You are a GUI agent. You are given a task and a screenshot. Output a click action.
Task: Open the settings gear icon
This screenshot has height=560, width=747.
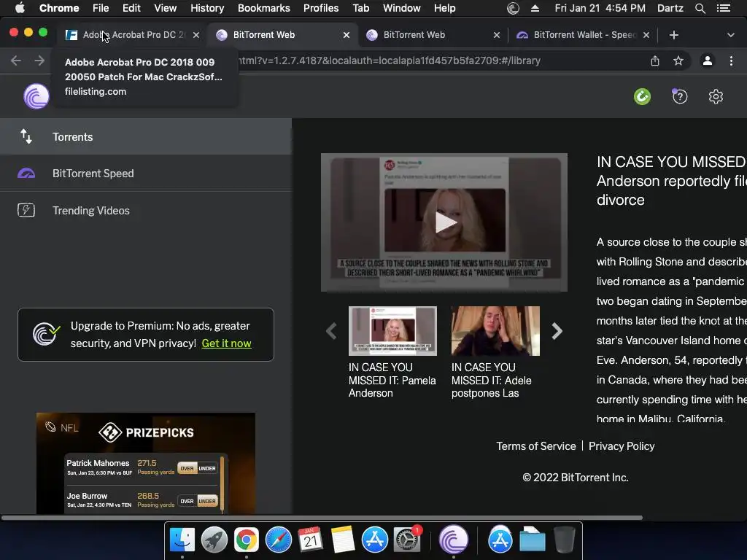716,97
